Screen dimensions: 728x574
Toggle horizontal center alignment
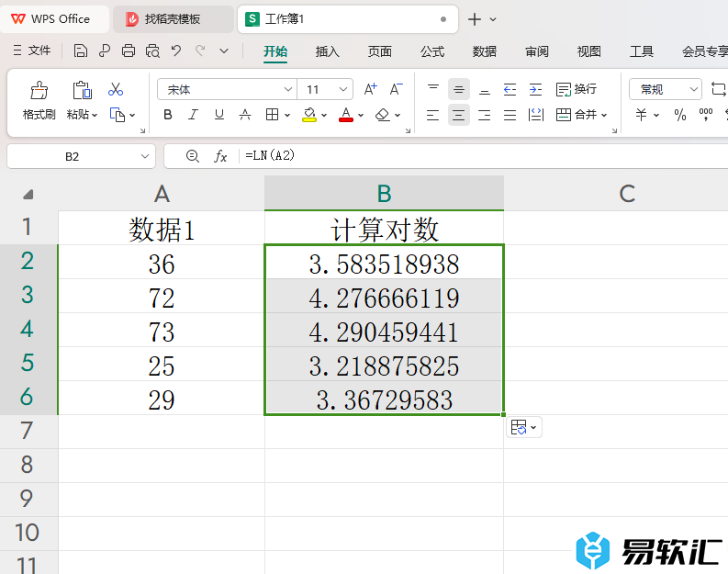(459, 115)
